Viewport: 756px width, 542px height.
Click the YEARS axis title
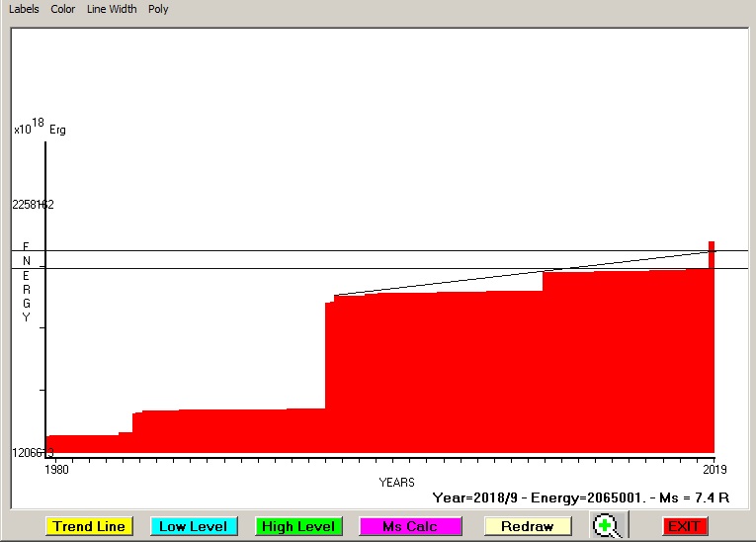[x=397, y=482]
